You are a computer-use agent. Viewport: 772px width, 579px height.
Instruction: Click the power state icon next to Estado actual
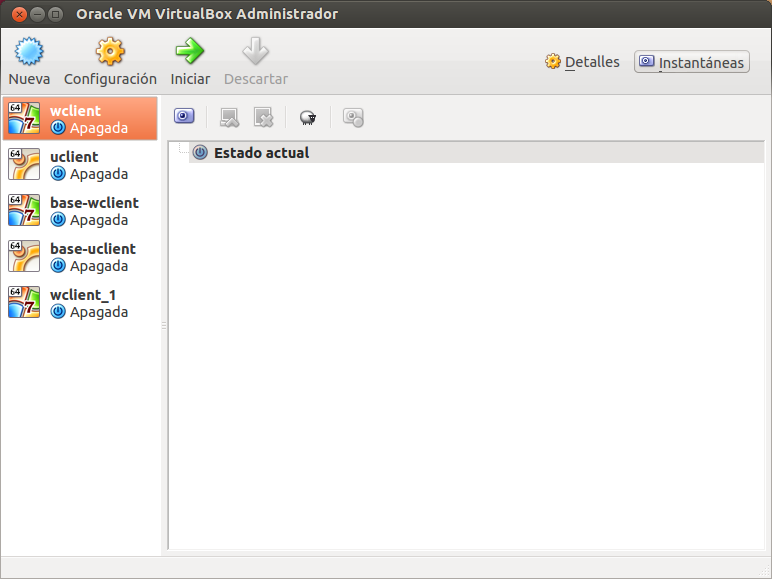200,153
